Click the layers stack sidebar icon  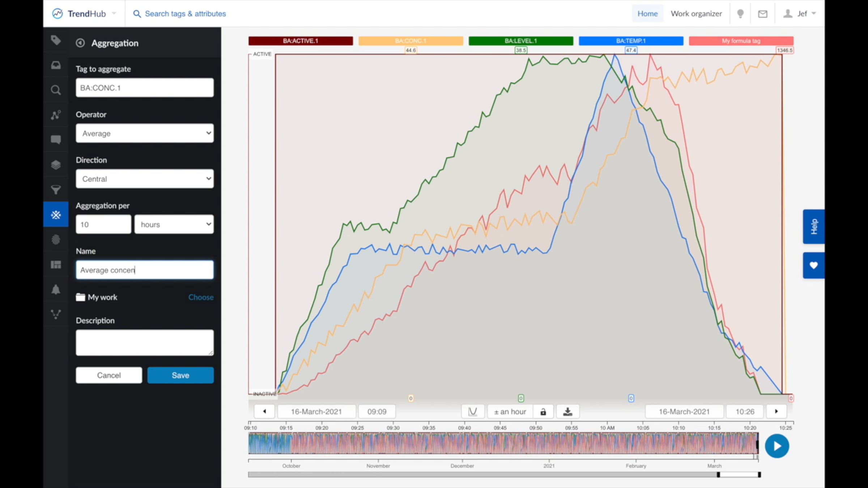[56, 165]
